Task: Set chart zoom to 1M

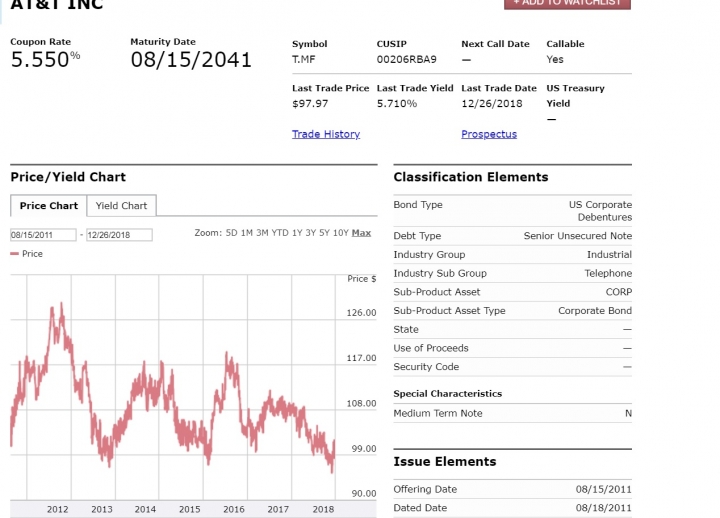Action: pyautogui.click(x=247, y=233)
